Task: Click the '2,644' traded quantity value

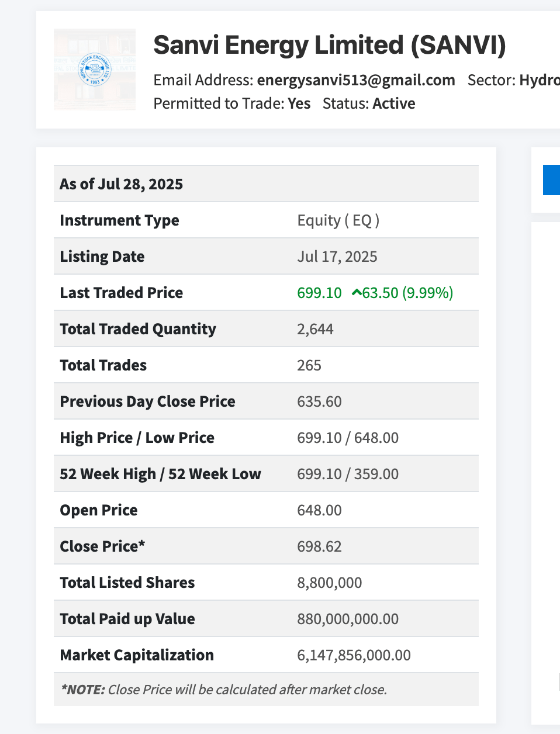Action: pos(316,329)
